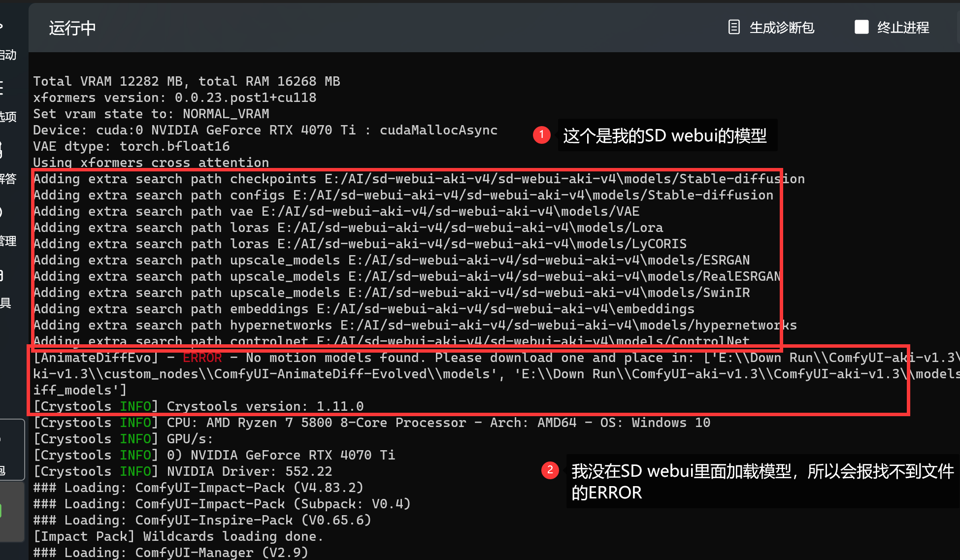This screenshot has height=560, width=960.
Task: Click the 'VAE dtype: torch.bfloat16' line
Action: 132,146
